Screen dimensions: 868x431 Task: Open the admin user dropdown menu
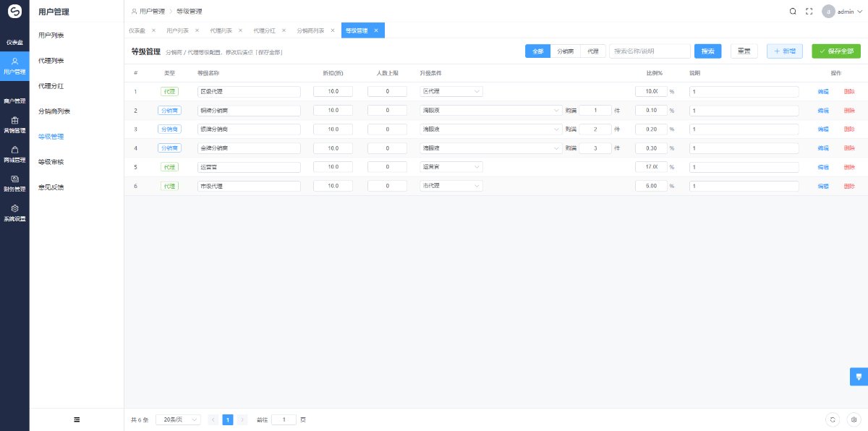[843, 12]
